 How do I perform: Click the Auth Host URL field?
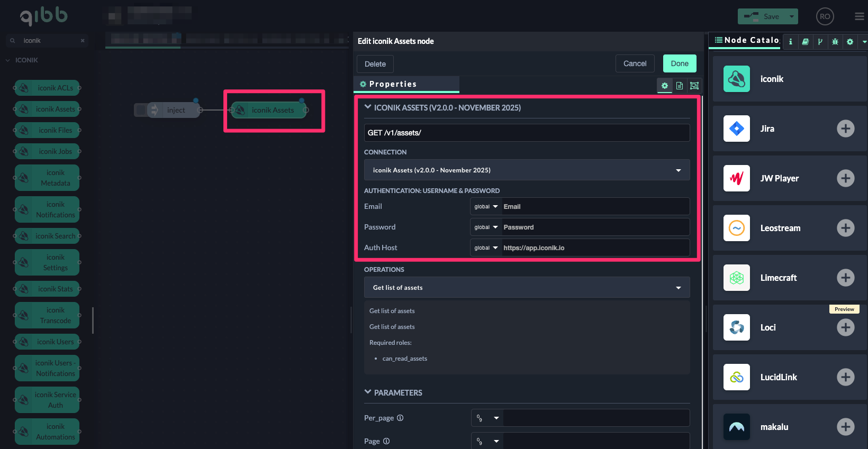click(x=595, y=248)
